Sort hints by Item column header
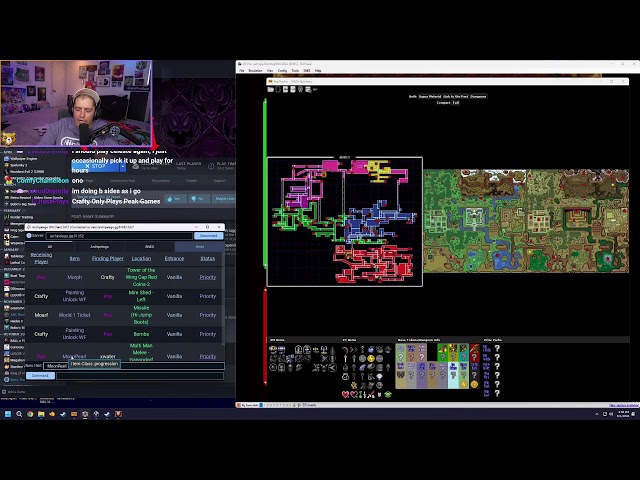This screenshot has width=640, height=480. (75, 258)
